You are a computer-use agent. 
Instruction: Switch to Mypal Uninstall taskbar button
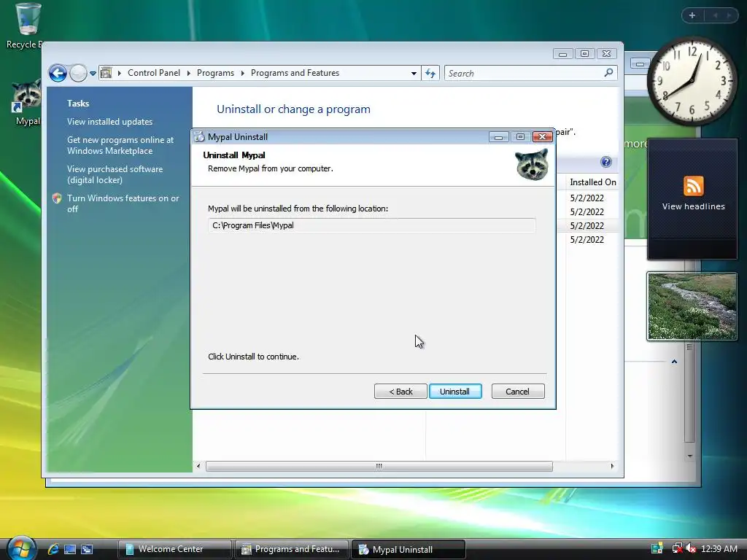coord(409,549)
